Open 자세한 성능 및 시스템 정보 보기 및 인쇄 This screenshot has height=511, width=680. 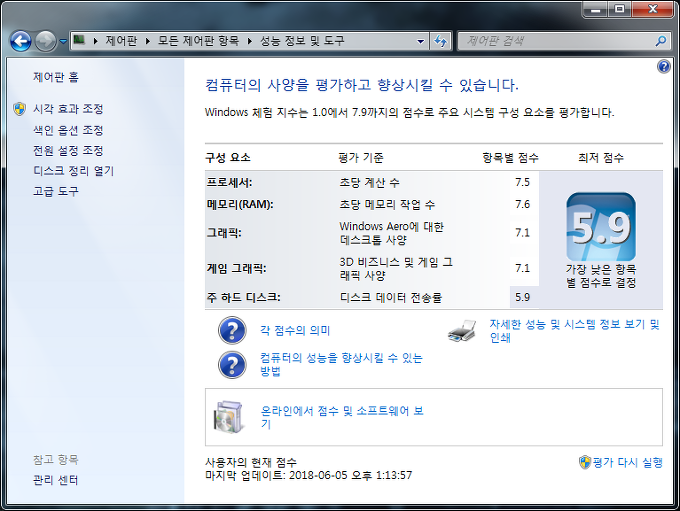pyautogui.click(x=574, y=331)
